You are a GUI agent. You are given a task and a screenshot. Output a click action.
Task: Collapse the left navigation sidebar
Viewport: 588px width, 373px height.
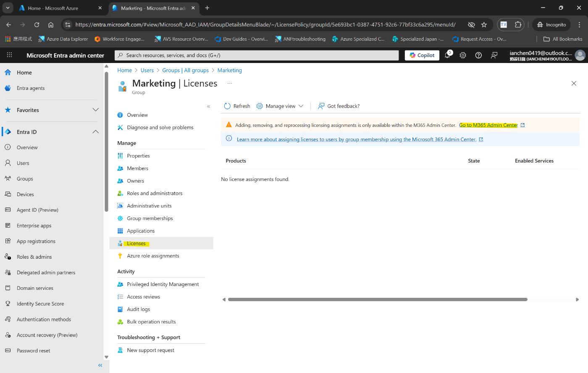(100, 365)
